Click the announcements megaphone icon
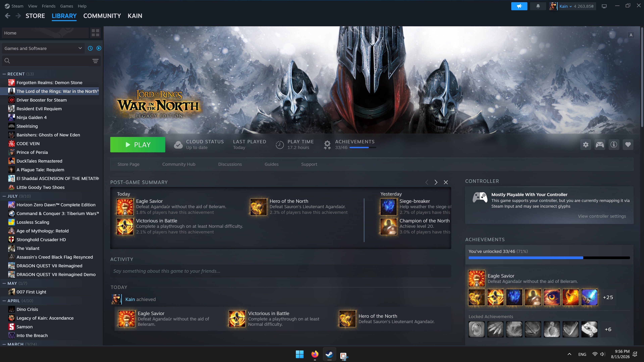This screenshot has width=644, height=362. 519,6
